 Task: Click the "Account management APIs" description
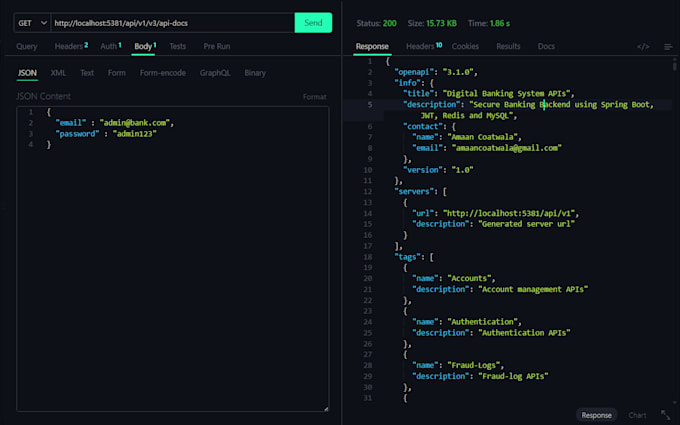coord(533,289)
